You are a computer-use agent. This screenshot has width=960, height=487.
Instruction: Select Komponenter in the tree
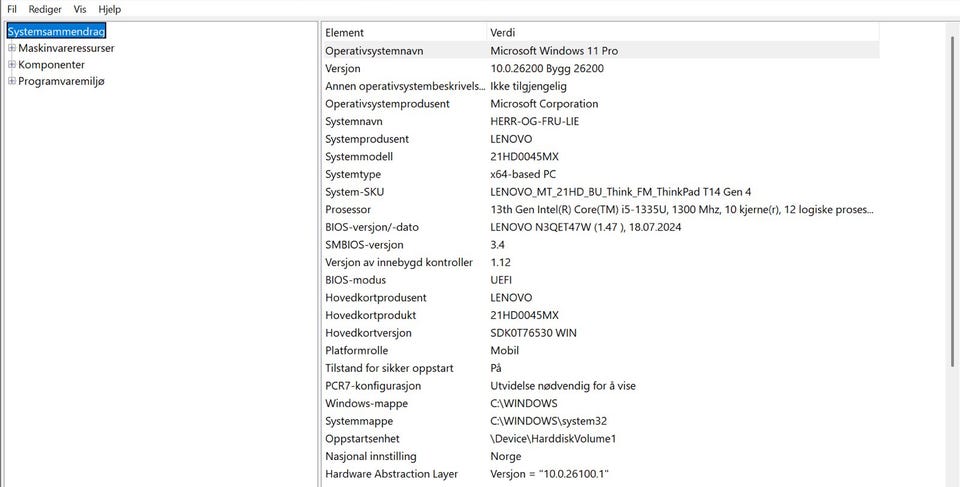tap(51, 64)
